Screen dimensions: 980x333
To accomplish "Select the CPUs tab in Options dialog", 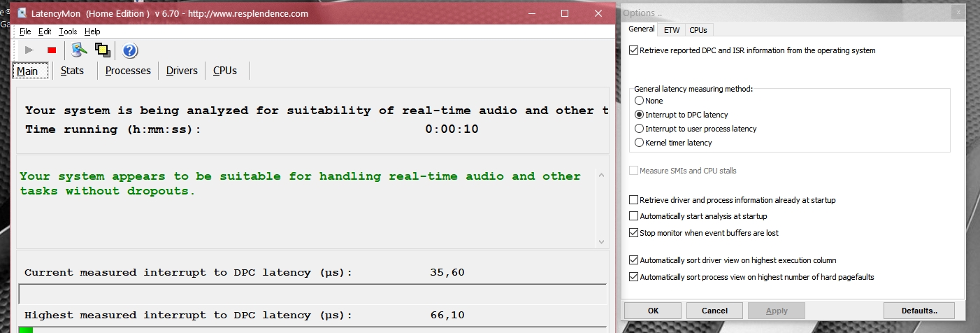I will 698,30.
